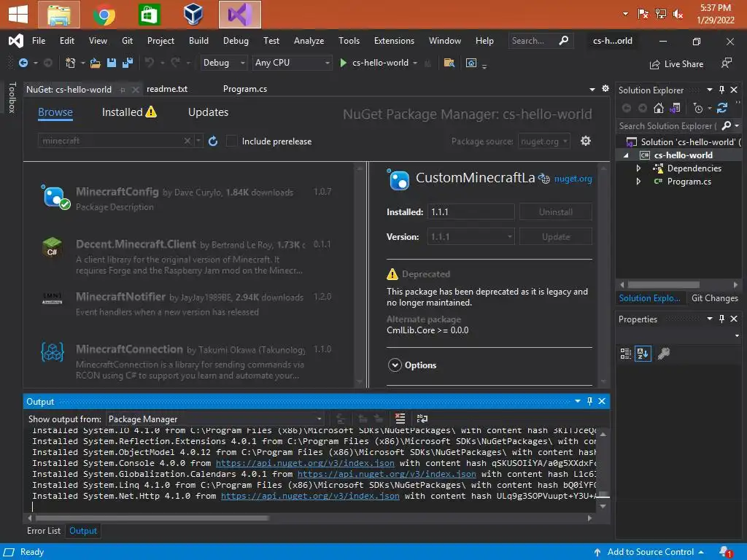Open the Extensions menu
Screen dimensions: 747x560
click(394, 41)
